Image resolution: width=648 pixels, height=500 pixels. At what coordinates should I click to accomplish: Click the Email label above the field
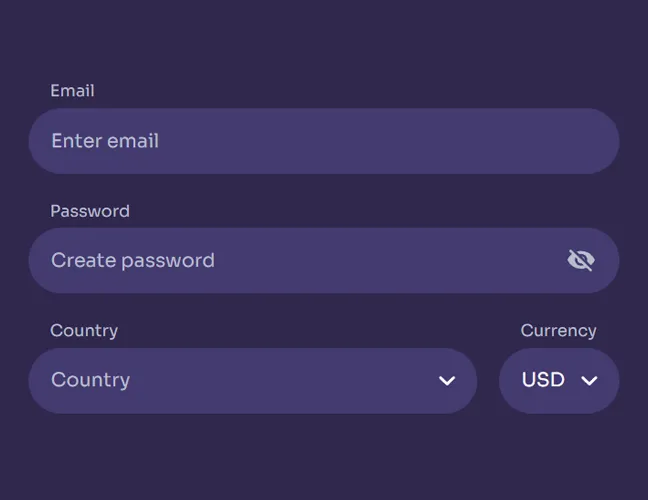[72, 91]
